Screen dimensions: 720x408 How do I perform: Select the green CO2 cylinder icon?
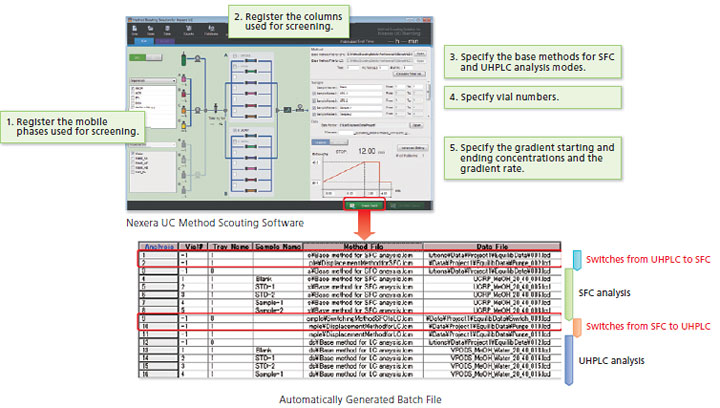pyautogui.click(x=184, y=59)
